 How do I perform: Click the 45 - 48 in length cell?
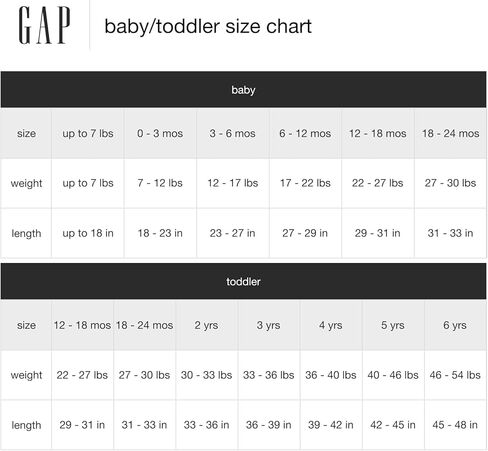(x=455, y=425)
